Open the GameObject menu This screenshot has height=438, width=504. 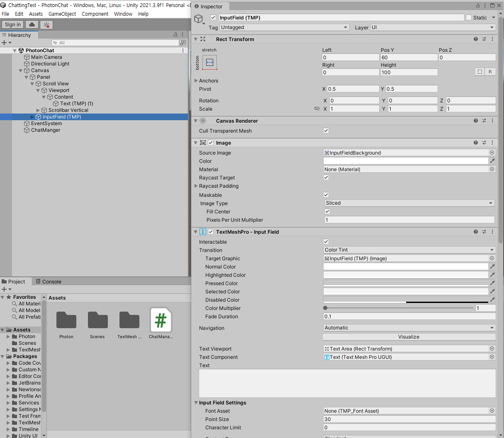62,14
